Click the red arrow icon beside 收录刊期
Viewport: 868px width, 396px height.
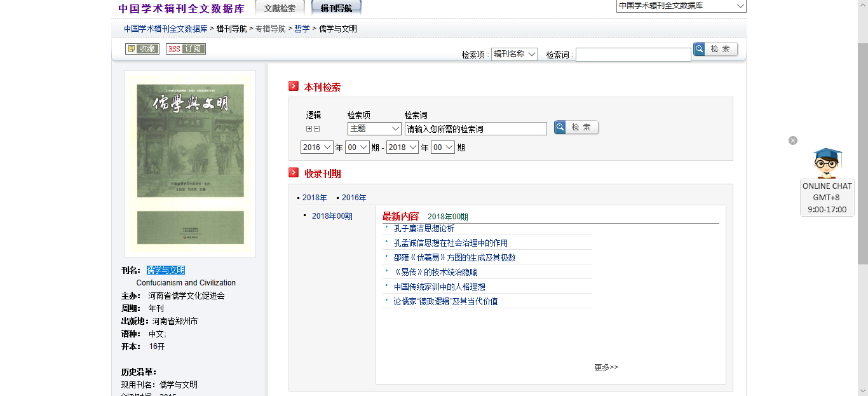click(294, 173)
